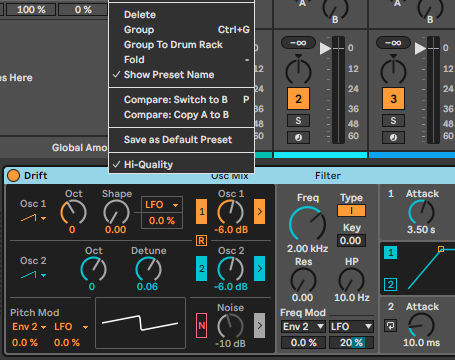Viewport: 455px width, 360px height.
Task: Click the Osc 2 waveform shape icon
Action: pos(29,275)
